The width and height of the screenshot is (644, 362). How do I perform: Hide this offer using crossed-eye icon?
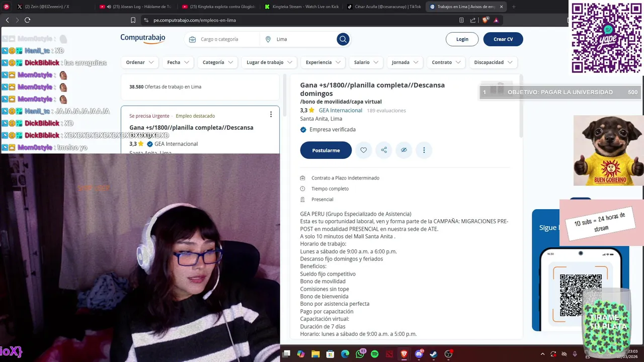(x=404, y=150)
